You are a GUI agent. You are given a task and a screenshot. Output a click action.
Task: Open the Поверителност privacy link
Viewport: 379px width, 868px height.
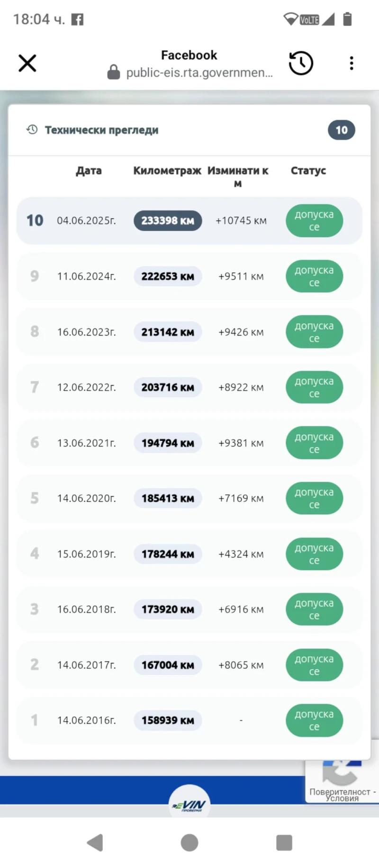click(x=340, y=792)
